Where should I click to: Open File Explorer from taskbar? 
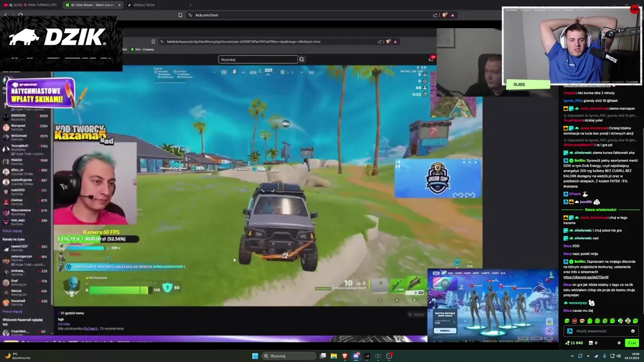(334, 356)
